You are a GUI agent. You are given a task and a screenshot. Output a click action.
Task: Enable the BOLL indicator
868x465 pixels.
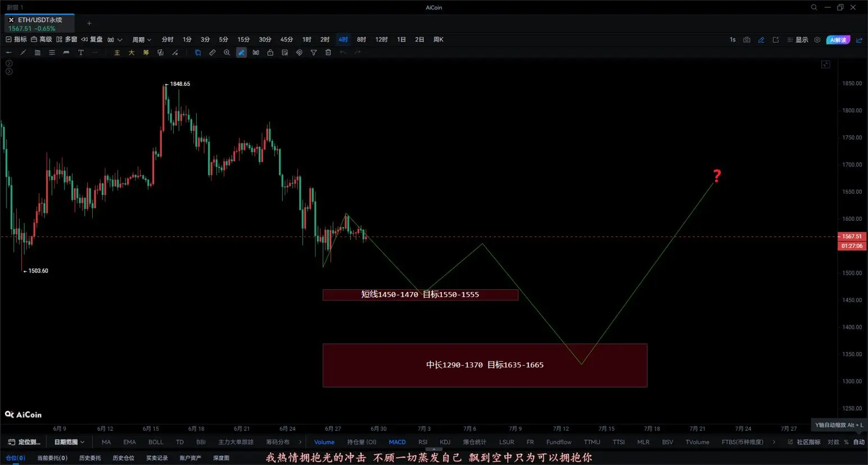[156, 443]
